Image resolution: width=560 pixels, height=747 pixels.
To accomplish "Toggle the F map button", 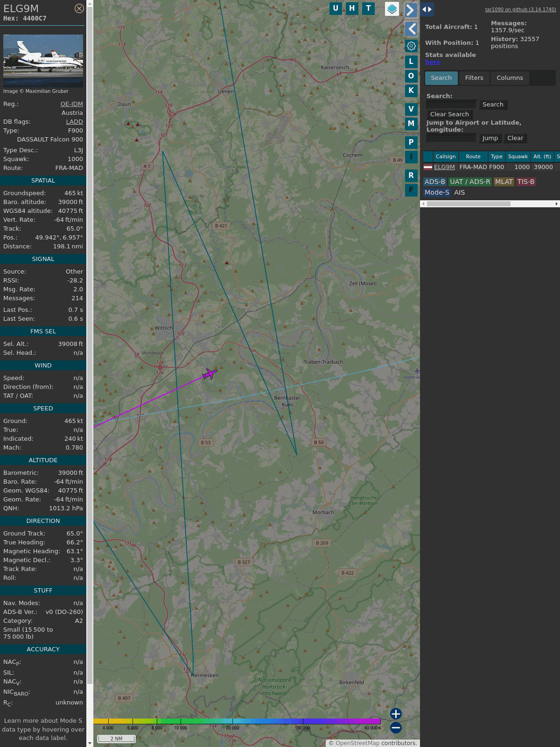I will [x=411, y=190].
